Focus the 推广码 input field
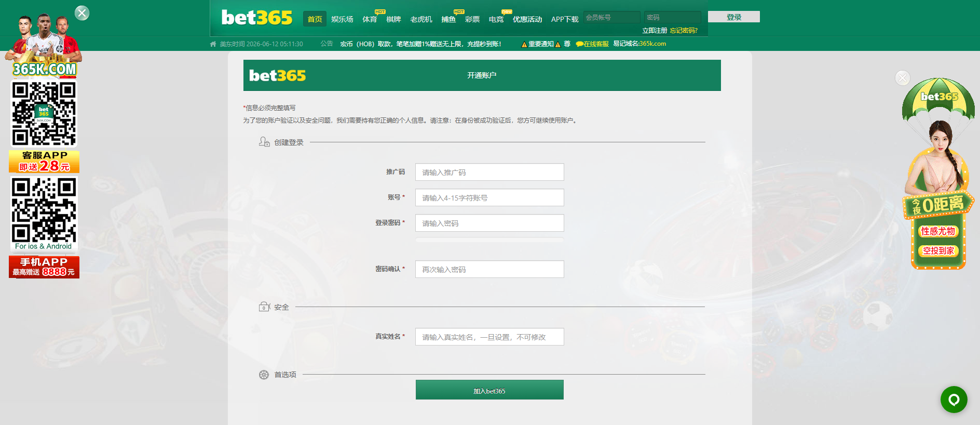This screenshot has width=980, height=425. pyautogui.click(x=489, y=172)
